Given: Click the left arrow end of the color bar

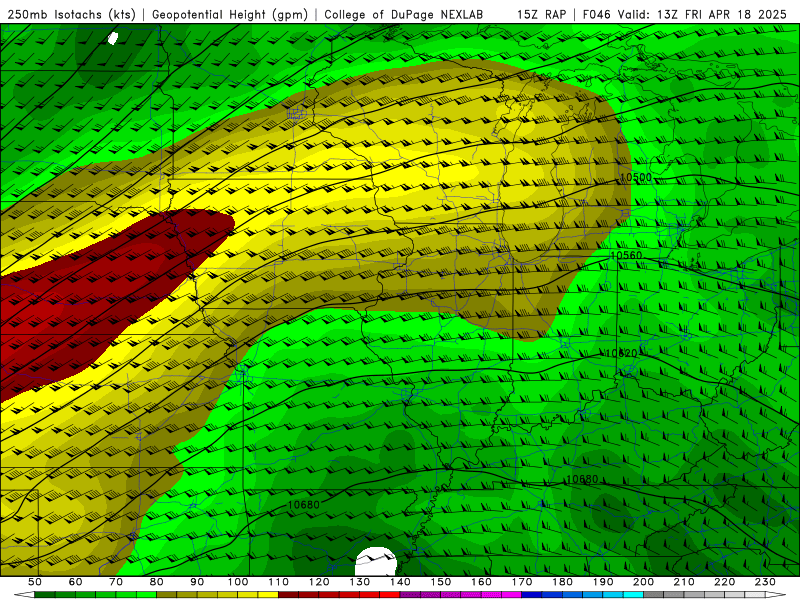Looking at the screenshot, I should pos(24,595).
